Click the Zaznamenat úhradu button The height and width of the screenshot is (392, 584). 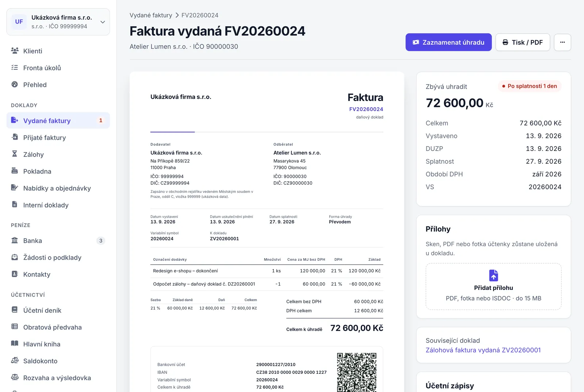click(449, 42)
